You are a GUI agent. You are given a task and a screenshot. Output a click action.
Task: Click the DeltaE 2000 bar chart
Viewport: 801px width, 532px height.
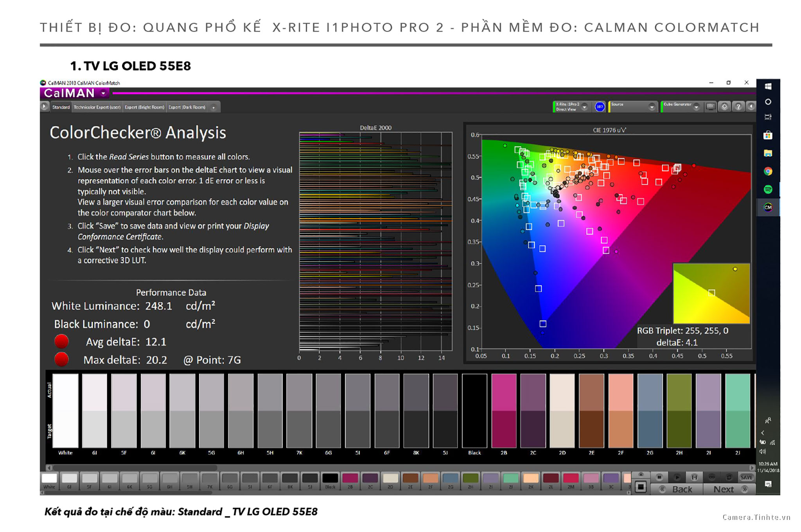(x=375, y=241)
